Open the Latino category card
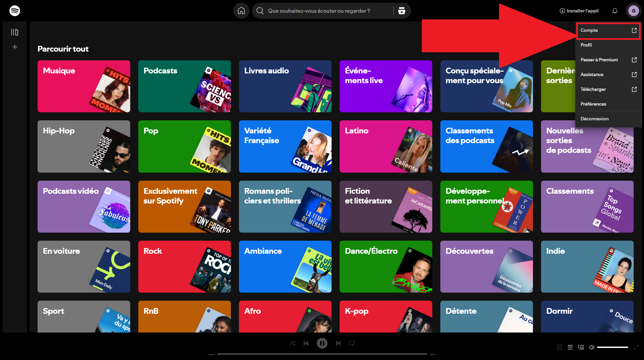Viewport: 644px width, 360px height. [386, 146]
